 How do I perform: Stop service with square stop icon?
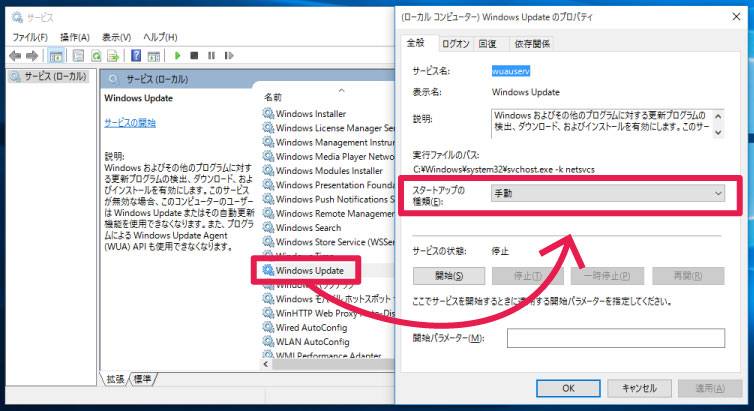point(194,56)
